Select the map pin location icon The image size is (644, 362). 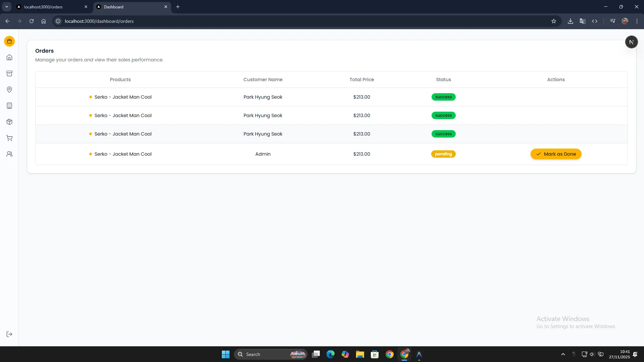[9, 90]
